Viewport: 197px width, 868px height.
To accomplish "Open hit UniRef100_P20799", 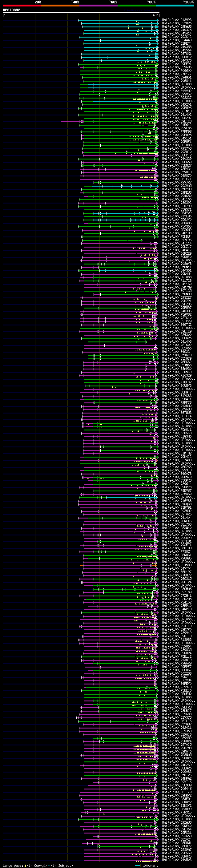I will [x=177, y=206].
